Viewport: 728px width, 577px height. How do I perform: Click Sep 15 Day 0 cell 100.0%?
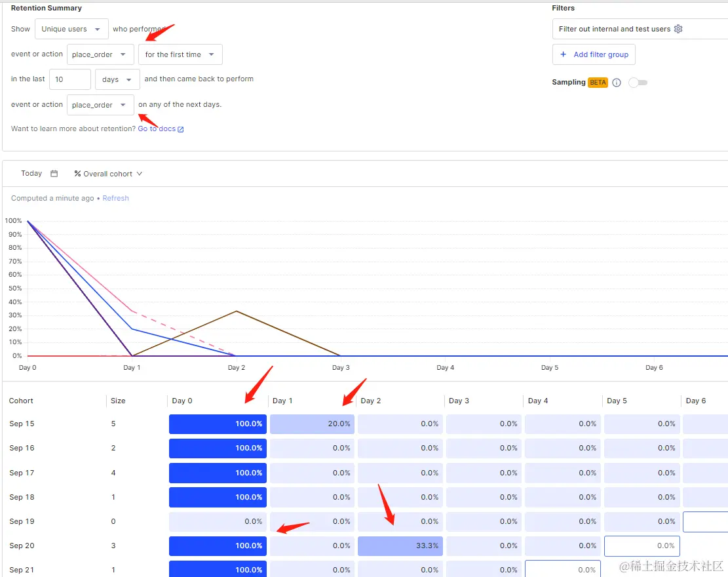(x=218, y=424)
